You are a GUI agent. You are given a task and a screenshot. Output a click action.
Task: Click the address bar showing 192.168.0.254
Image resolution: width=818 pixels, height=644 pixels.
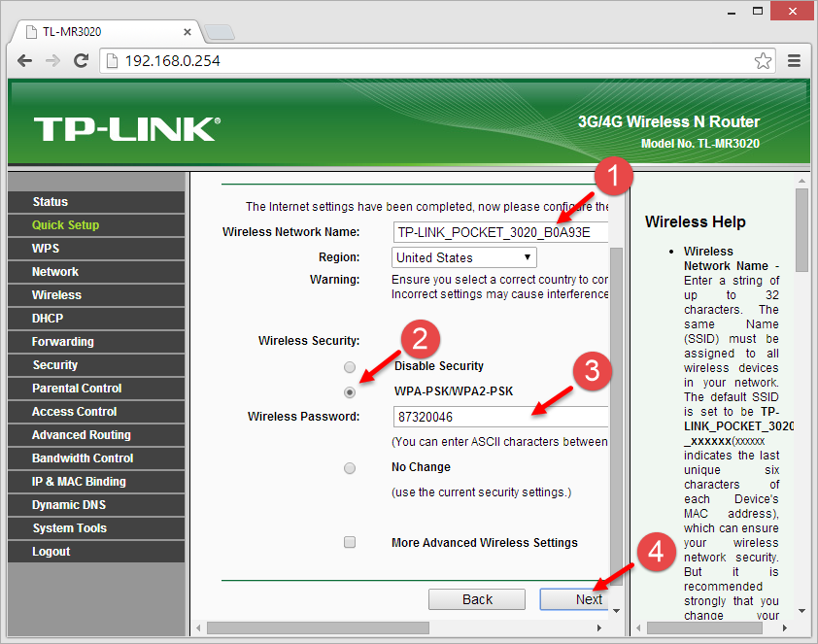tap(437, 61)
